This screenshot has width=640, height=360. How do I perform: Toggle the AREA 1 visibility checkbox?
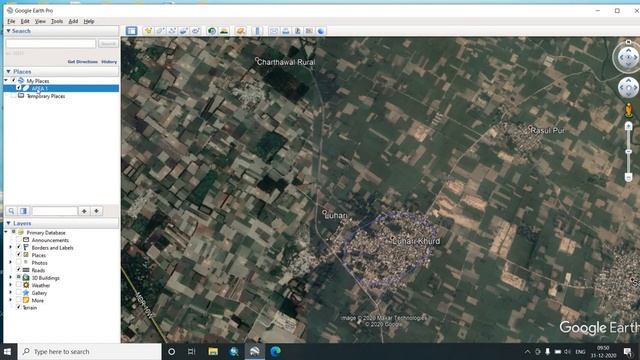[19, 88]
